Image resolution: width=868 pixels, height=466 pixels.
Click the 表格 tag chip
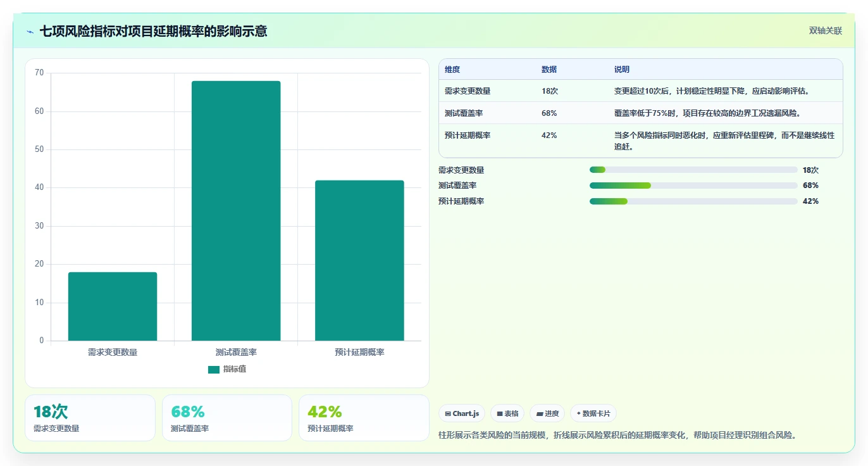tap(507, 413)
